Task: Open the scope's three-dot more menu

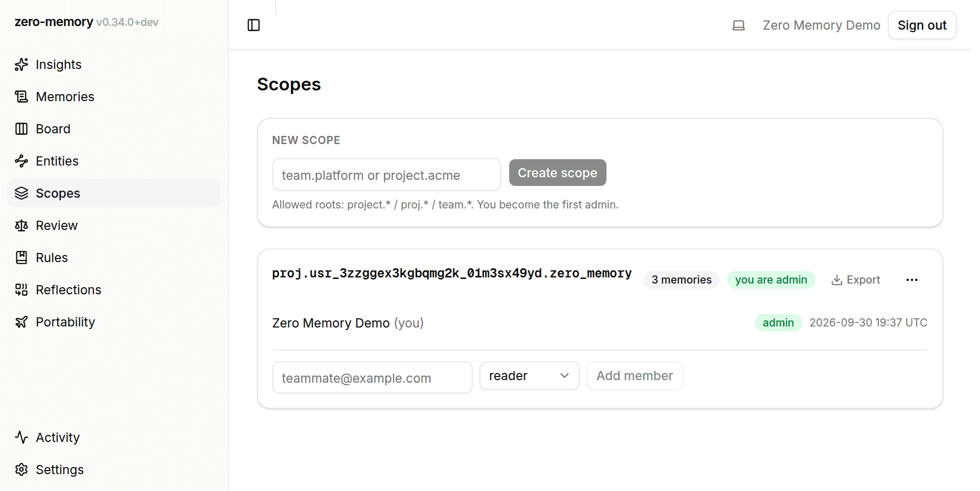Action: pyautogui.click(x=912, y=280)
